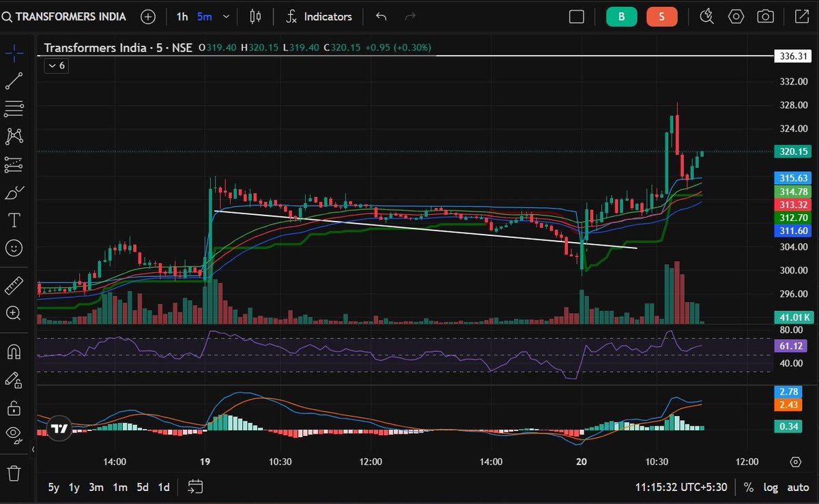Select the 5m timeframe
The width and height of the screenshot is (819, 504).
204,16
